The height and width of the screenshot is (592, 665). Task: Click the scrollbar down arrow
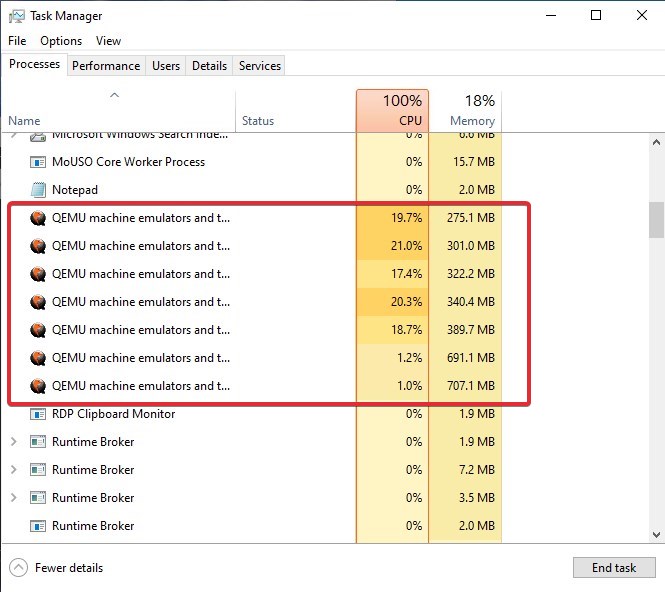tap(656, 534)
